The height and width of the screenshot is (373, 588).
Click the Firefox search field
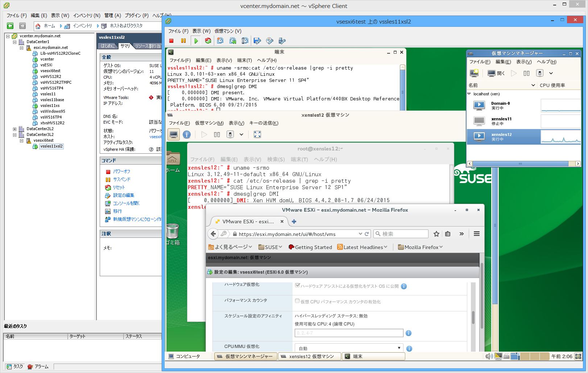pyautogui.click(x=401, y=234)
